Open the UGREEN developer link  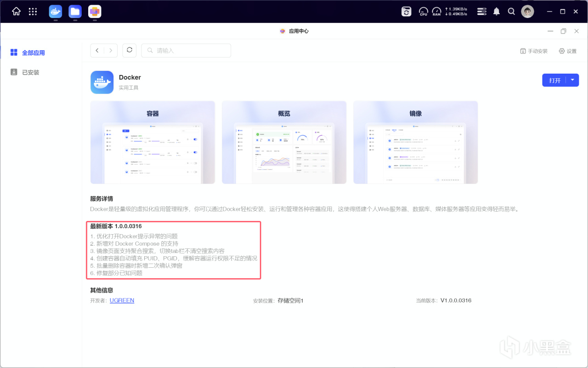(122, 300)
